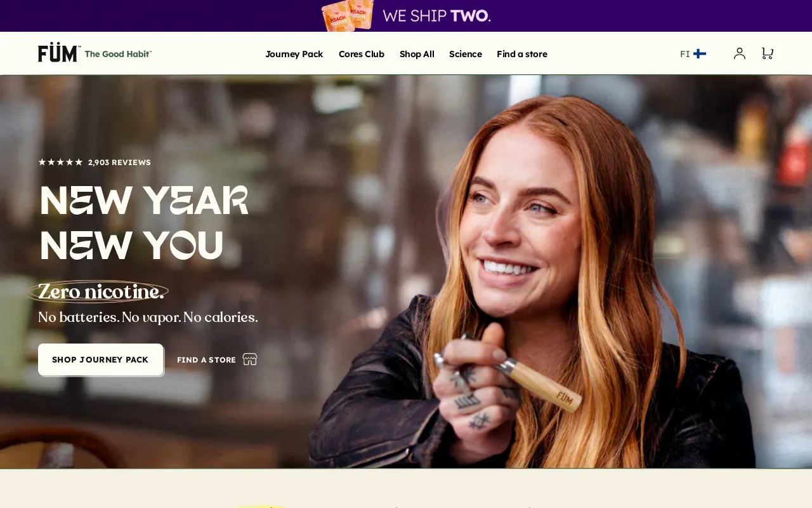Select Find a store in the navigation
The image size is (812, 508).
click(522, 54)
